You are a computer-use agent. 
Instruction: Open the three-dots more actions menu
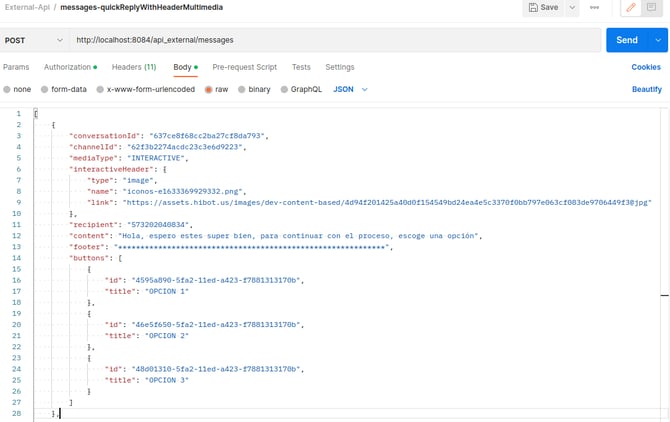point(594,8)
